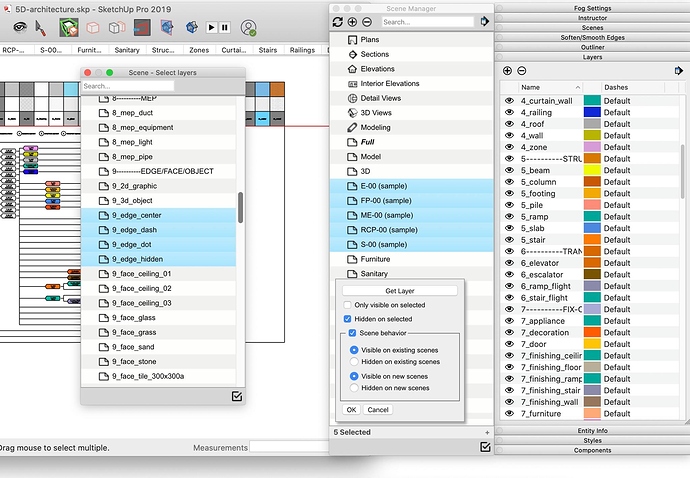Screen dimensions: 690x478
Task: Enable Only visible on selected checkbox
Action: coord(347,305)
